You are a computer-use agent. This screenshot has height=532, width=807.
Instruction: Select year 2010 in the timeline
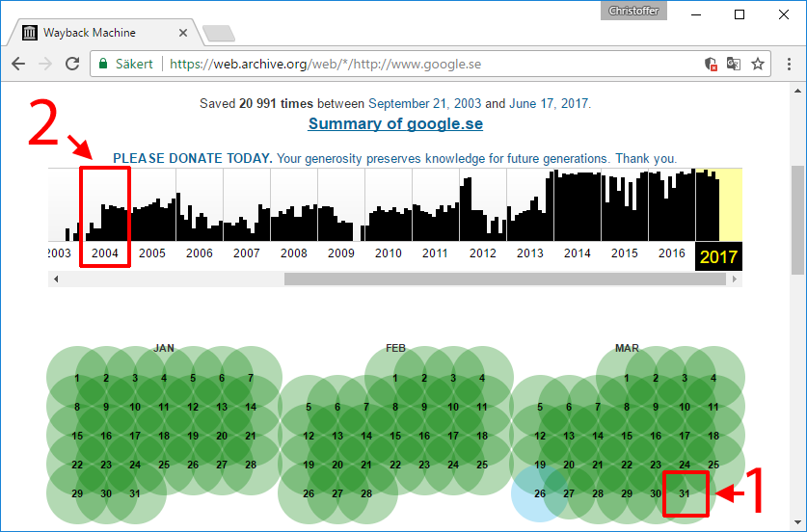389,253
